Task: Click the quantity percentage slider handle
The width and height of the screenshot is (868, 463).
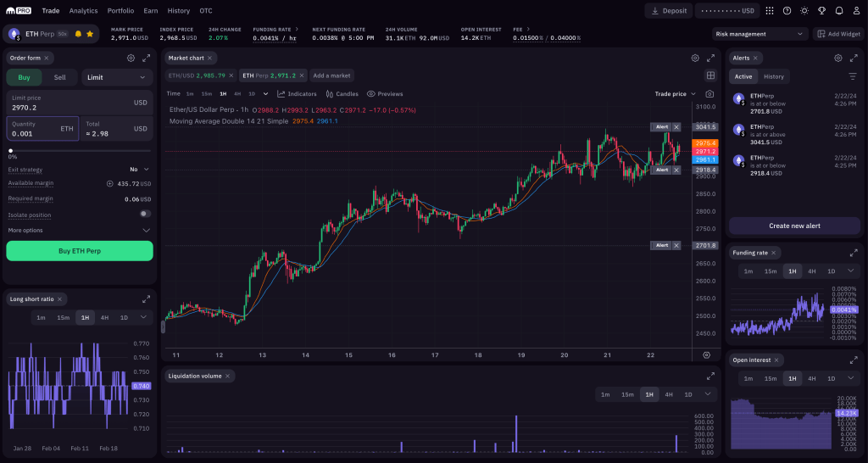Action: 10,150
